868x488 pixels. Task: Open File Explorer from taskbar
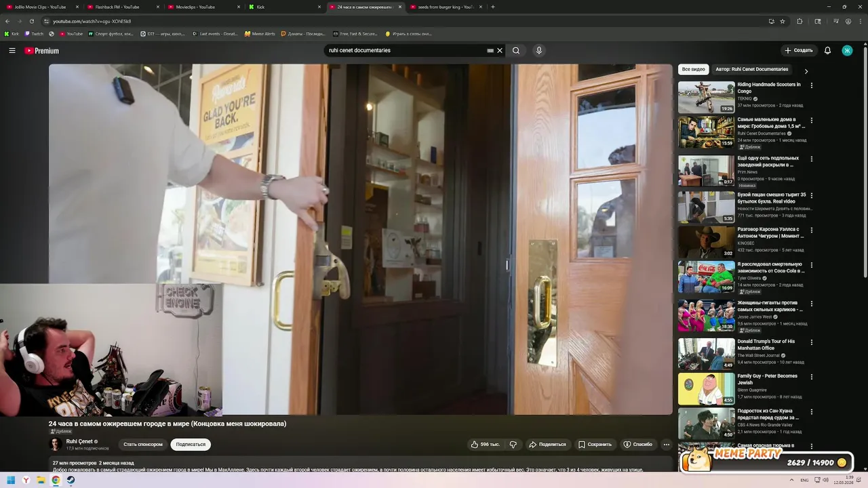[x=41, y=481]
